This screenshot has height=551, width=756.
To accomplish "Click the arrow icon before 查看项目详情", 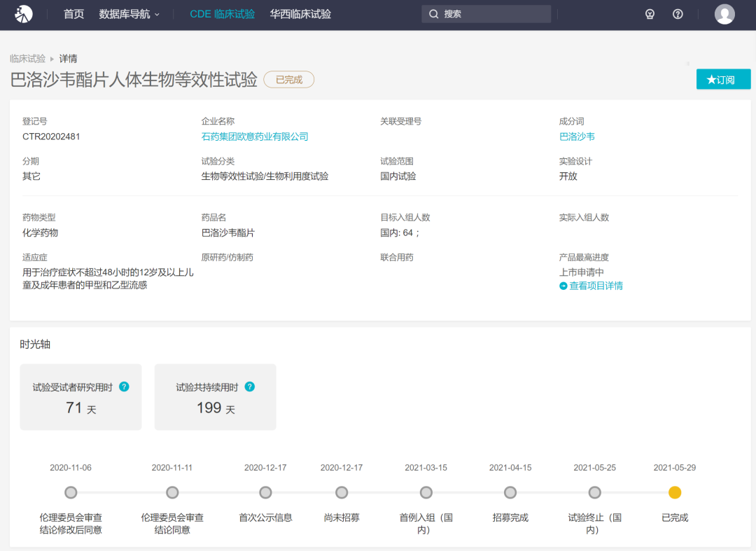I will coord(563,286).
